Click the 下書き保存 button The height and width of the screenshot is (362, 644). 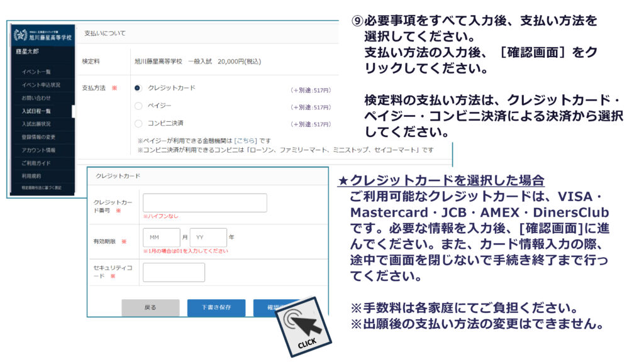(216, 307)
